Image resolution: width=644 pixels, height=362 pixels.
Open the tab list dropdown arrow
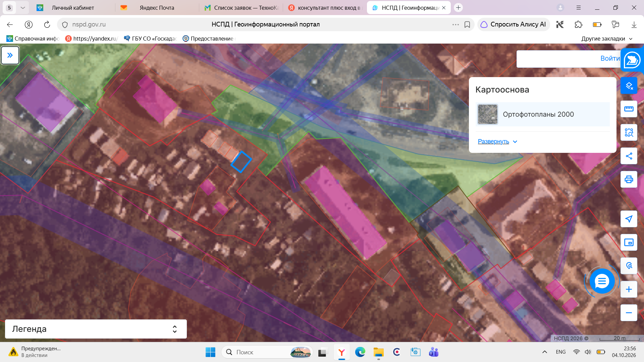(x=23, y=8)
